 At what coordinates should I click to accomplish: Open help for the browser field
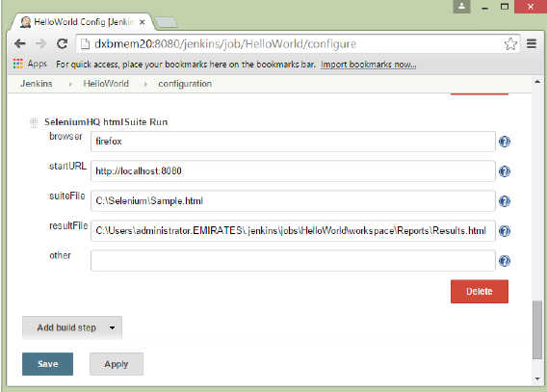pyautogui.click(x=505, y=142)
